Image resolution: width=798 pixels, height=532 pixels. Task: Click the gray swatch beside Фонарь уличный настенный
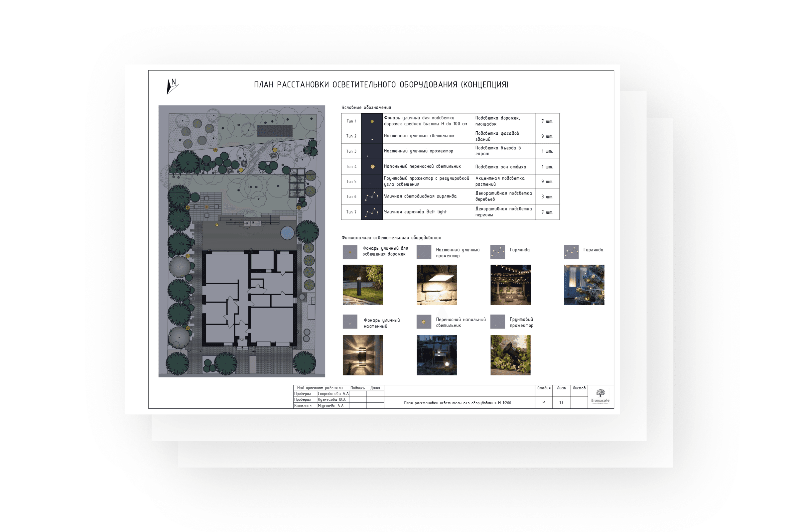click(350, 322)
